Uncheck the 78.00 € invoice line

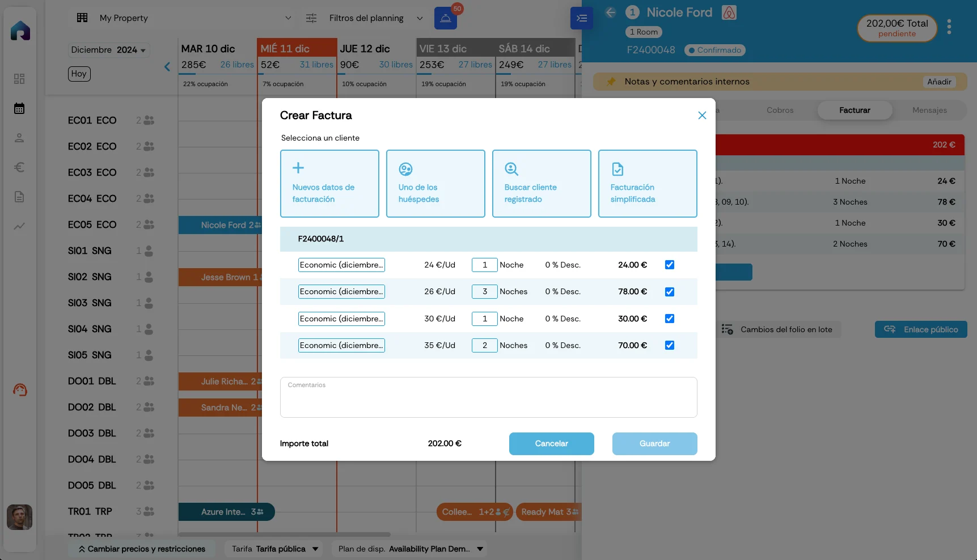click(x=670, y=292)
